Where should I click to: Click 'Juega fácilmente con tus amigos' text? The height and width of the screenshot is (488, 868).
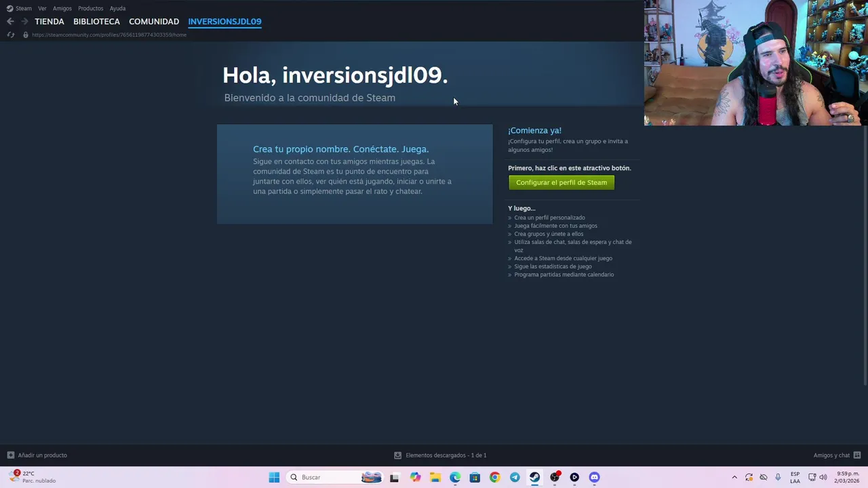[x=555, y=226]
